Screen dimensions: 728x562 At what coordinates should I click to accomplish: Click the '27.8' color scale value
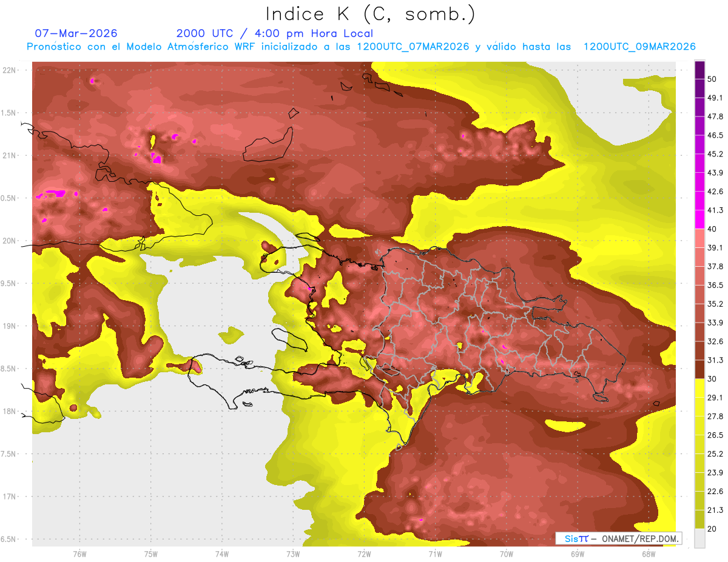pos(715,416)
